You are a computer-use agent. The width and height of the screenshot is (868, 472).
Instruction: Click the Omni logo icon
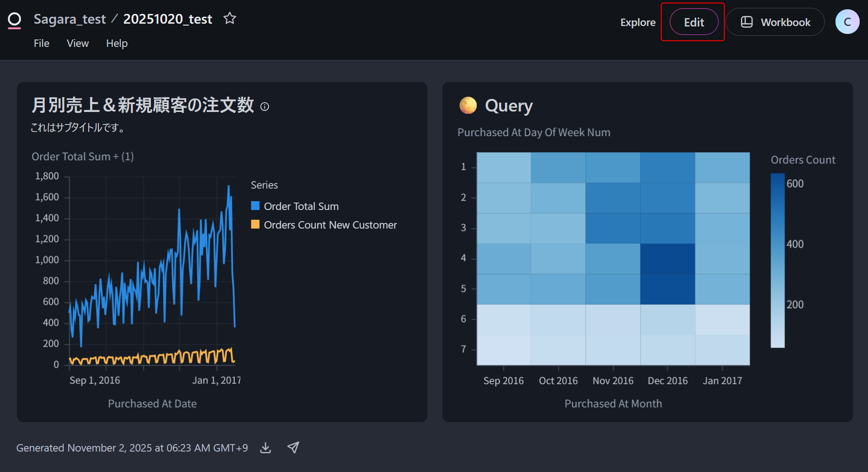coord(14,20)
